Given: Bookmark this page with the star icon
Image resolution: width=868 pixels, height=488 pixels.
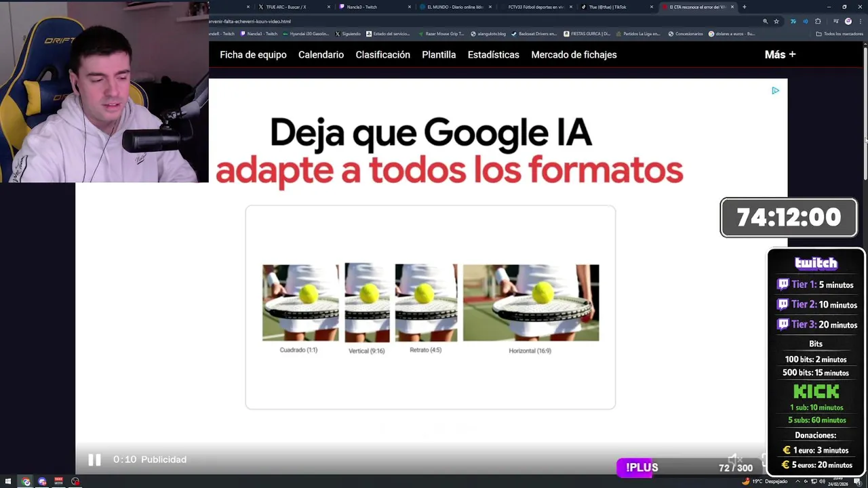Looking at the screenshot, I should (x=776, y=21).
